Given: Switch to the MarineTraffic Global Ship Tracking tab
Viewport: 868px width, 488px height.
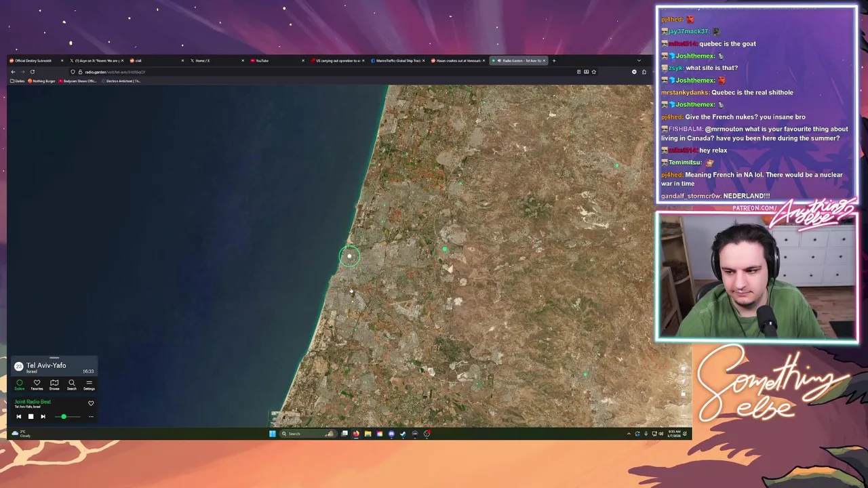Looking at the screenshot, I should [x=397, y=60].
